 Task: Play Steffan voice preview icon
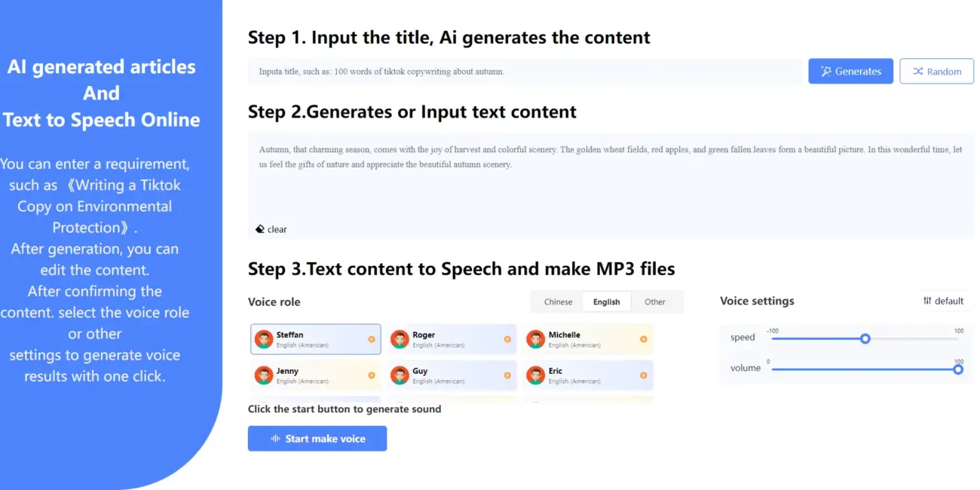(x=371, y=339)
